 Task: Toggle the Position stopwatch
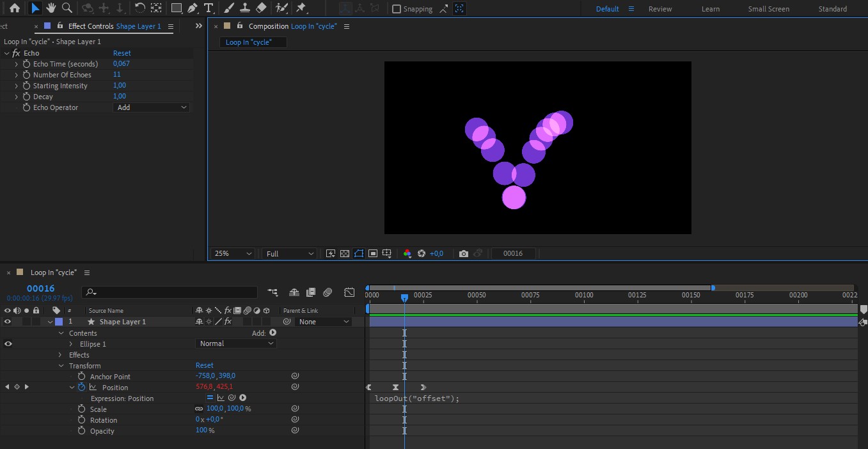[x=81, y=387]
